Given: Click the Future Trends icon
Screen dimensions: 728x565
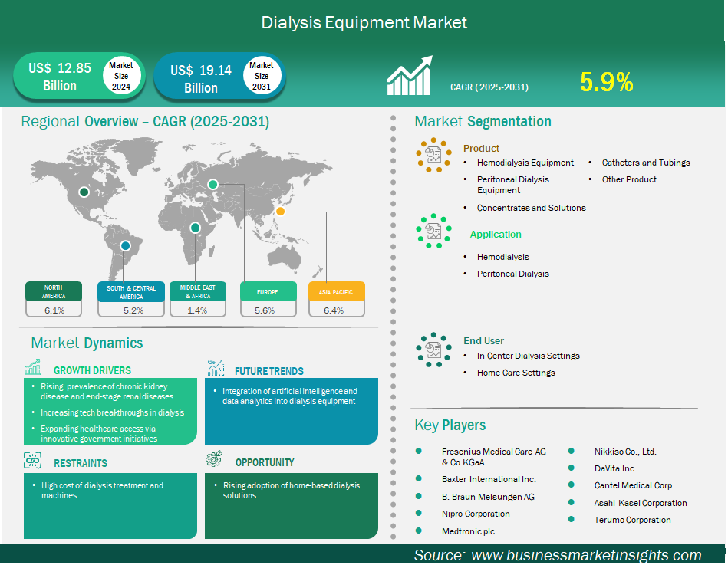Looking at the screenshot, I should tap(216, 369).
